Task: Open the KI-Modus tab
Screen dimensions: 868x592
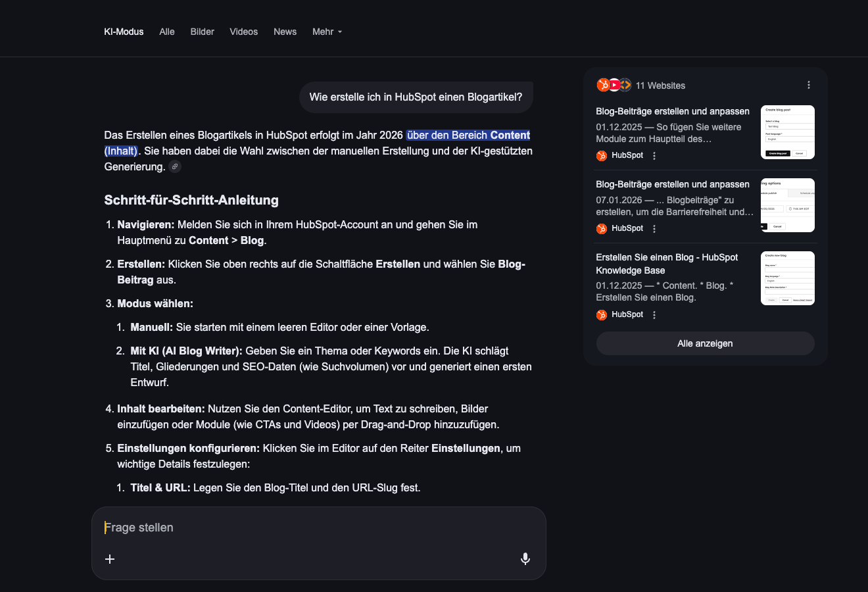Action: [x=124, y=32]
